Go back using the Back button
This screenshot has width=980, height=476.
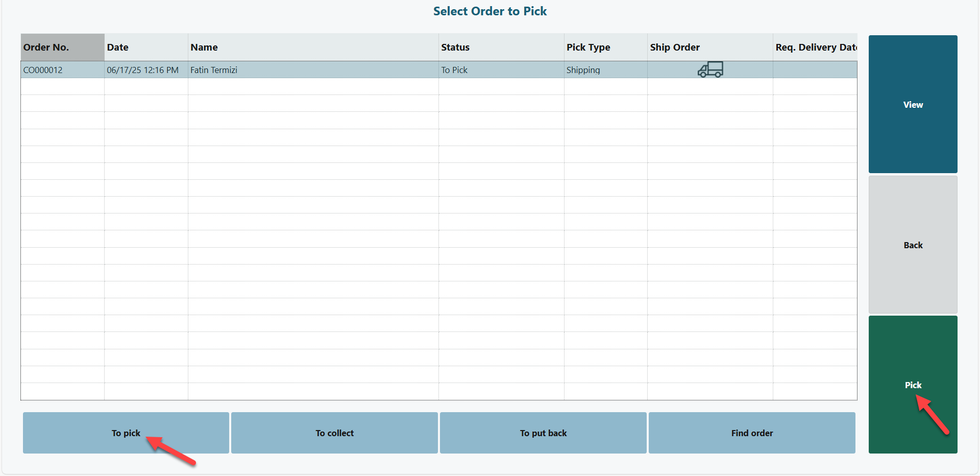(x=913, y=245)
